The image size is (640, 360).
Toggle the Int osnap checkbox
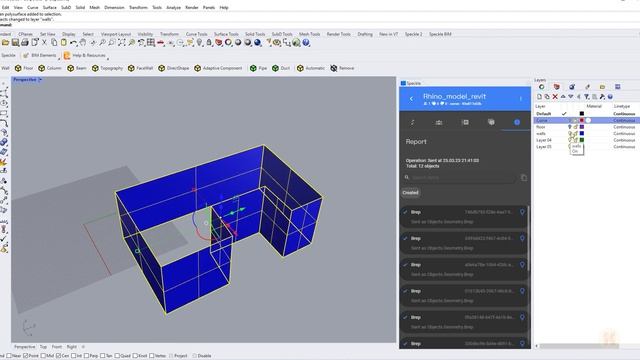[x=73, y=356]
